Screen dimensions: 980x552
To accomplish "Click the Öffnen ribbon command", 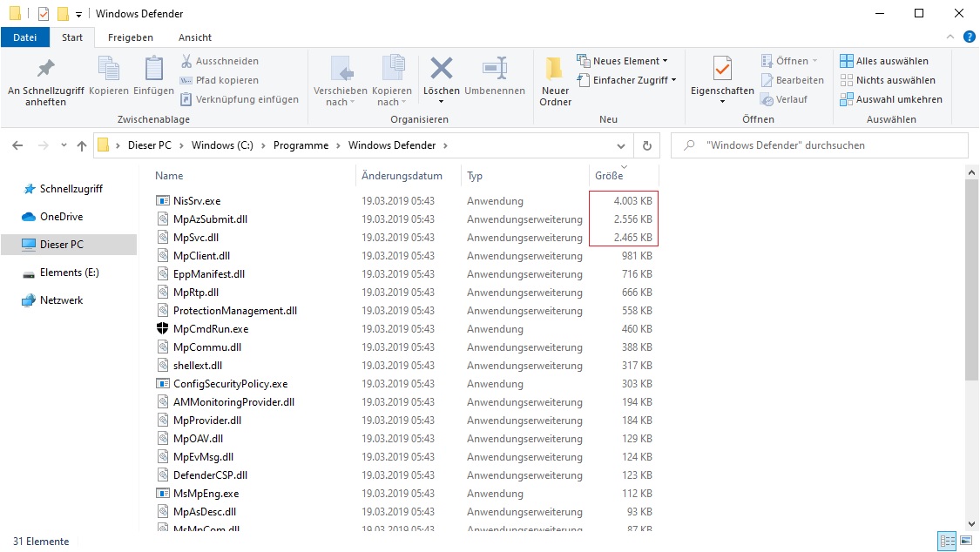I will coord(789,61).
